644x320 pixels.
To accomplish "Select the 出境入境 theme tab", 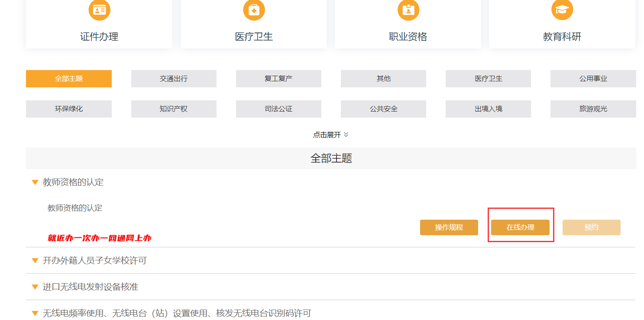I will click(x=488, y=109).
